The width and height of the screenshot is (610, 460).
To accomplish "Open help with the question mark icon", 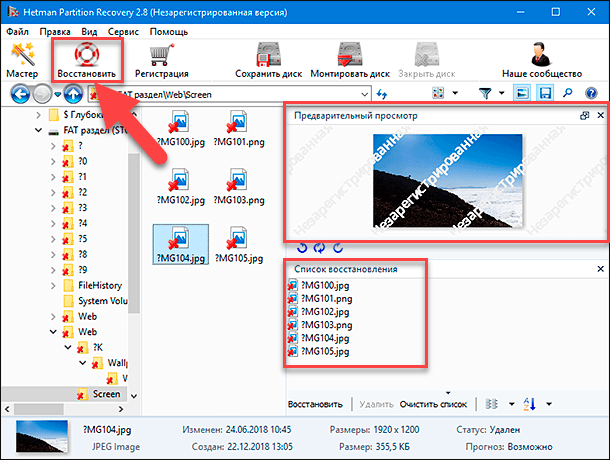I will 591,93.
